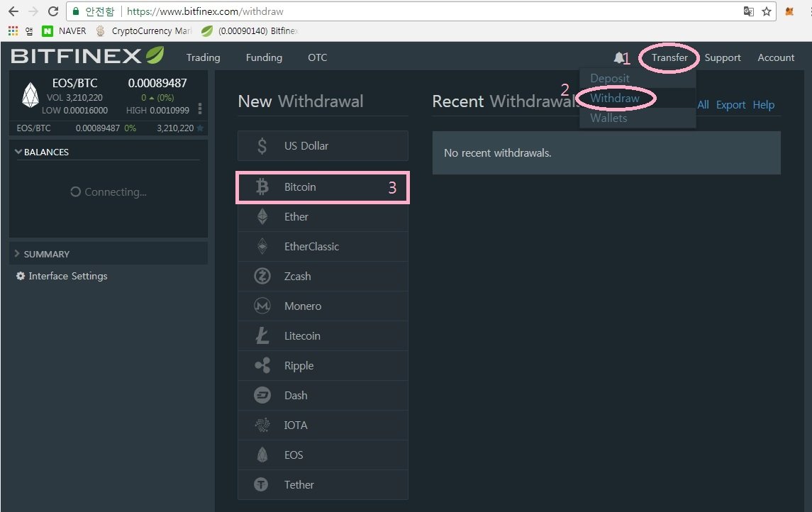
Task: Click the EOS icon in withdrawal list
Action: point(262,455)
